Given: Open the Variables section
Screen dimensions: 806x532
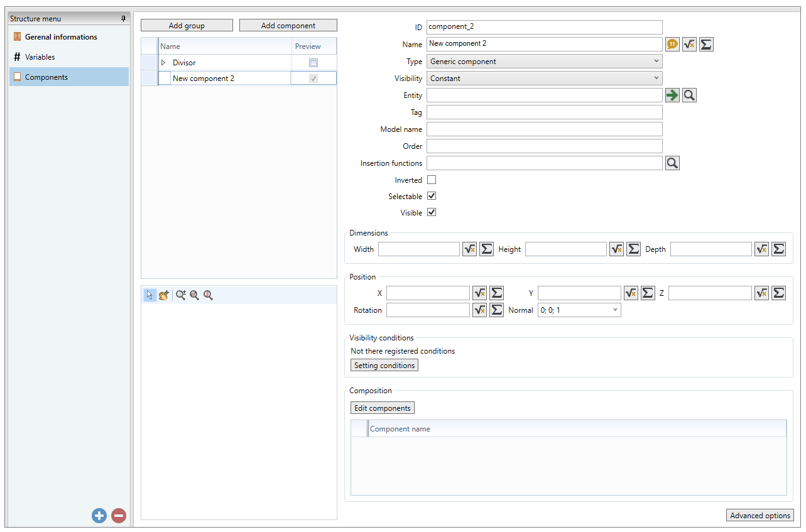Looking at the screenshot, I should (69, 57).
